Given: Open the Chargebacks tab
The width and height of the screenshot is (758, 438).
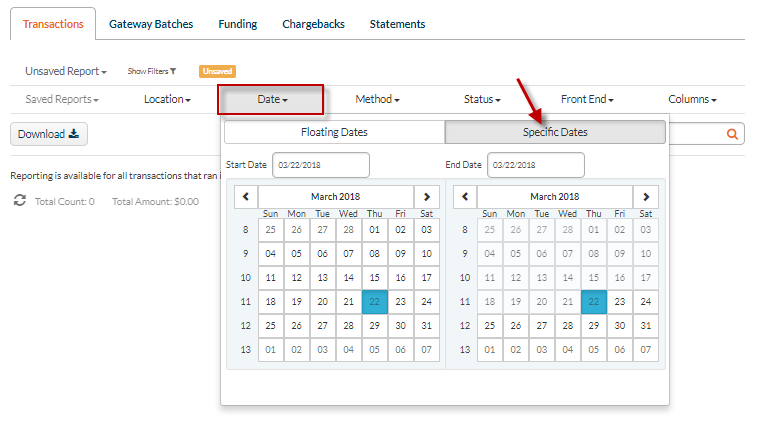Looking at the screenshot, I should (x=313, y=24).
